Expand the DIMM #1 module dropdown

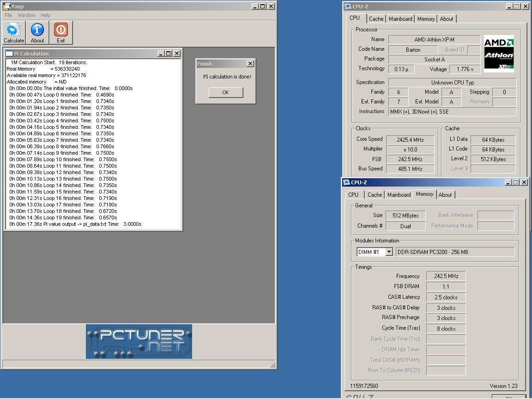click(389, 252)
